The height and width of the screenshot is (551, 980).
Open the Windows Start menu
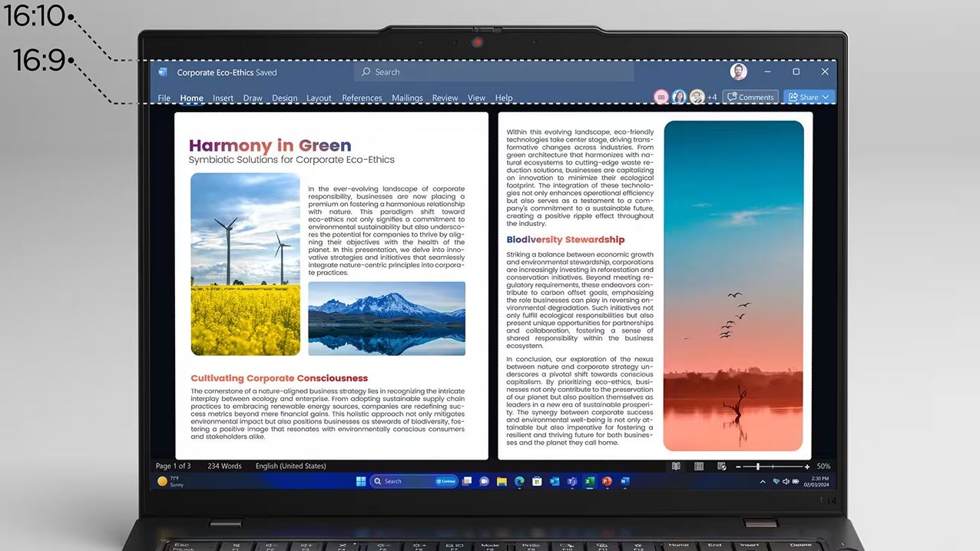[361, 482]
